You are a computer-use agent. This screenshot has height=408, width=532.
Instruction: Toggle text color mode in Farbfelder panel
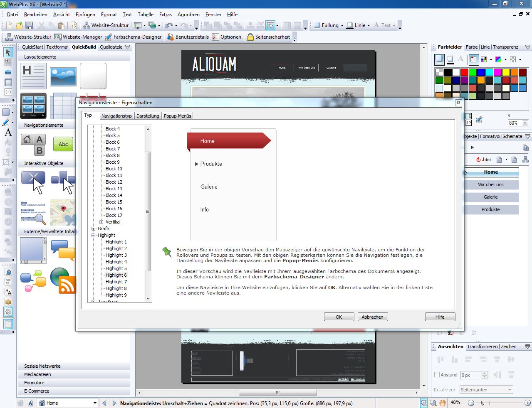(460, 59)
